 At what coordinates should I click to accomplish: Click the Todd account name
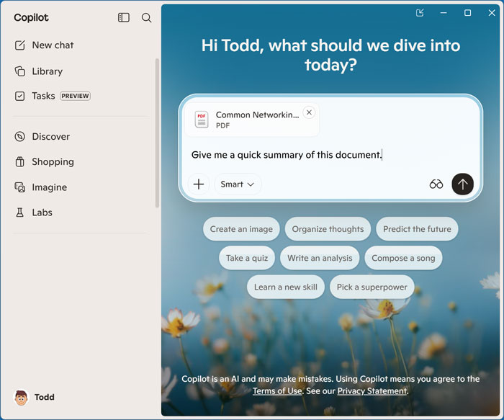pyautogui.click(x=45, y=398)
